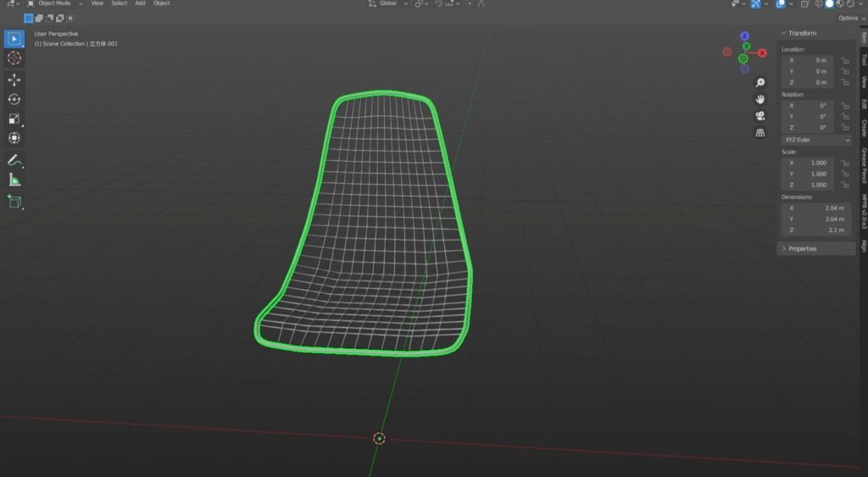The height and width of the screenshot is (477, 868).
Task: Open the XYZ Euler rotation mode dropdown
Action: 816,140
